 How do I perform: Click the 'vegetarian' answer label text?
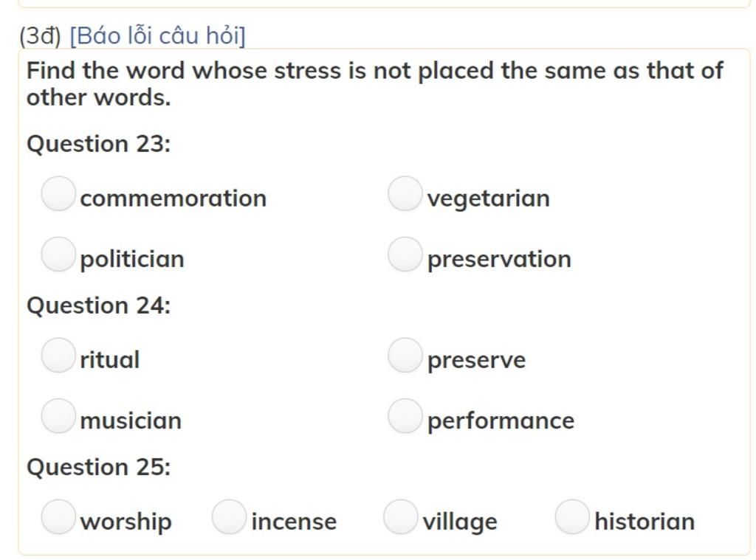pos(488,198)
